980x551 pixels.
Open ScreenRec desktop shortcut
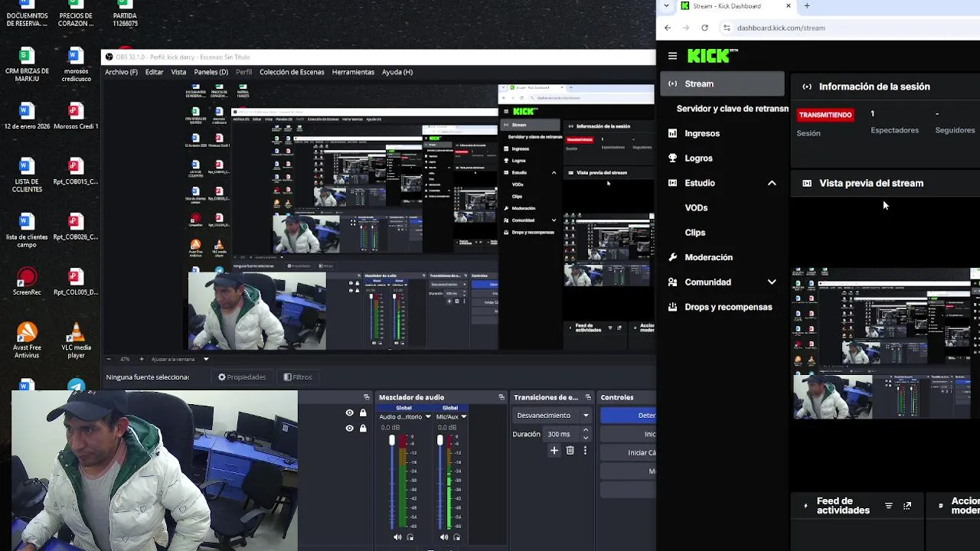pyautogui.click(x=27, y=280)
